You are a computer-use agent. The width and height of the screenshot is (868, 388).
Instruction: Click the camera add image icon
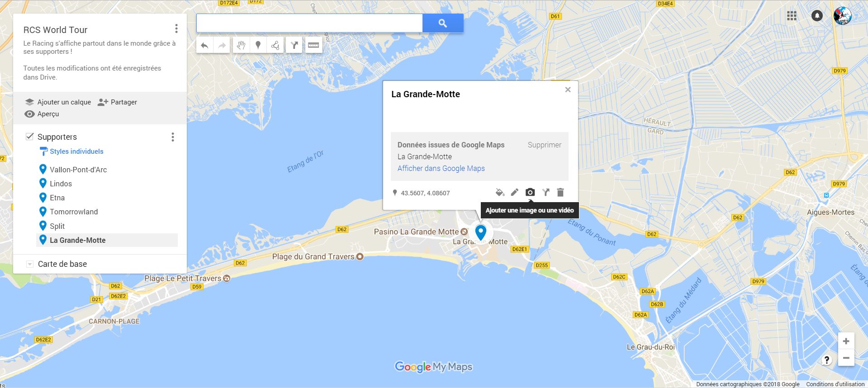[x=530, y=193]
